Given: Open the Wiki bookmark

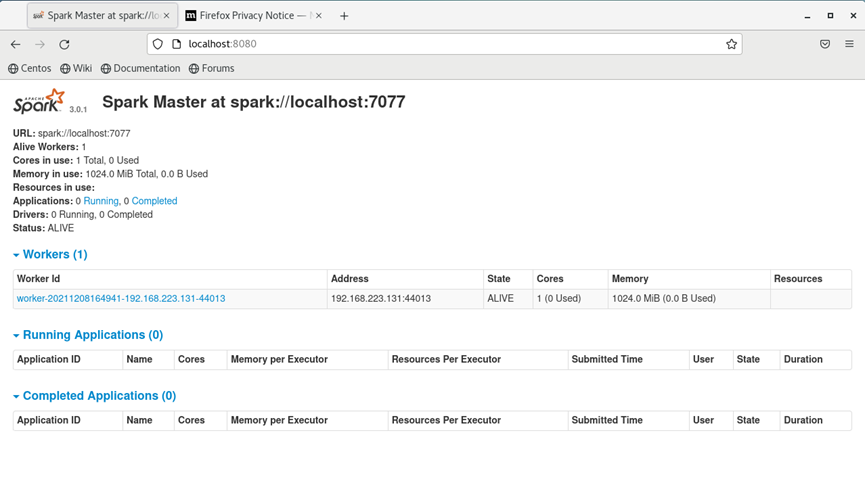Looking at the screenshot, I should [x=76, y=68].
